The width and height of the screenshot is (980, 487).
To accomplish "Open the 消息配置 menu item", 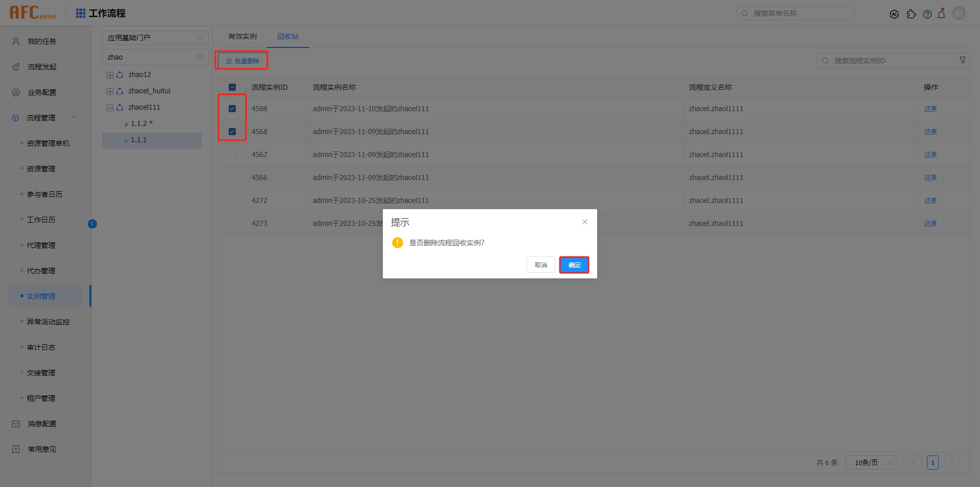I will 42,423.
